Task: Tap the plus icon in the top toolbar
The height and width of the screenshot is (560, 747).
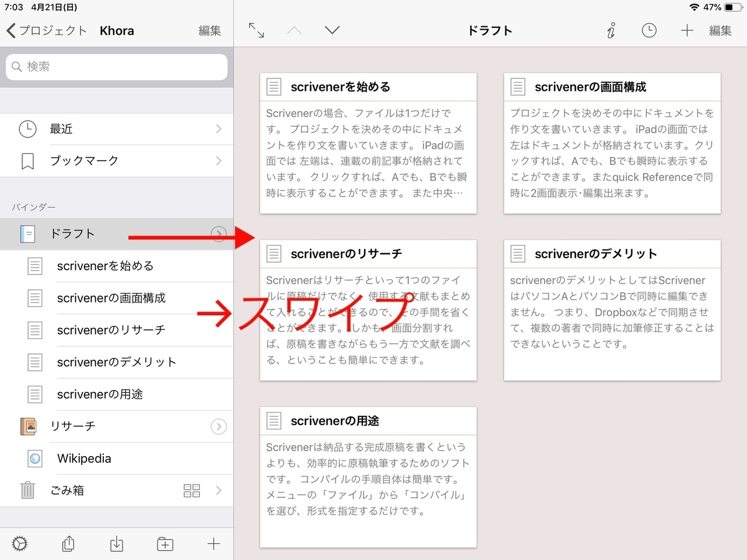Action: click(x=687, y=30)
